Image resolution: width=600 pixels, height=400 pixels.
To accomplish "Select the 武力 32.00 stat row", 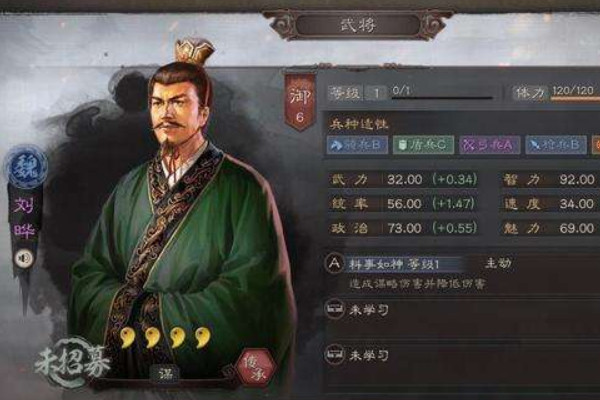I will 404,180.
